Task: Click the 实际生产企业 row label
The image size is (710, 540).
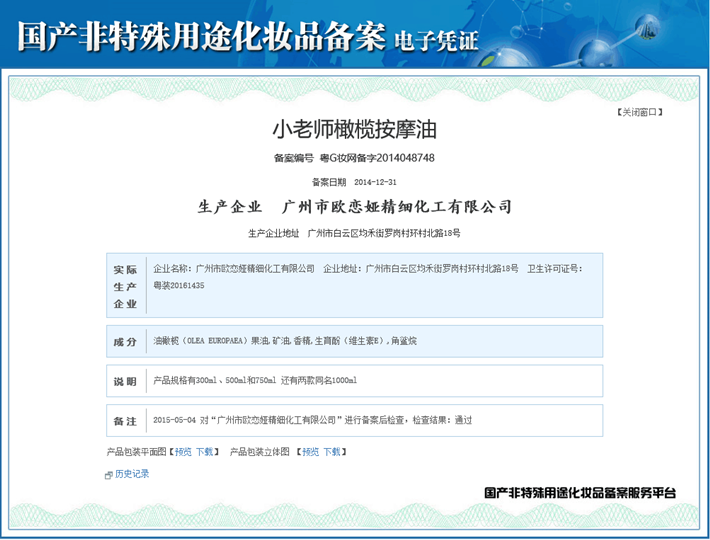Action: point(125,287)
